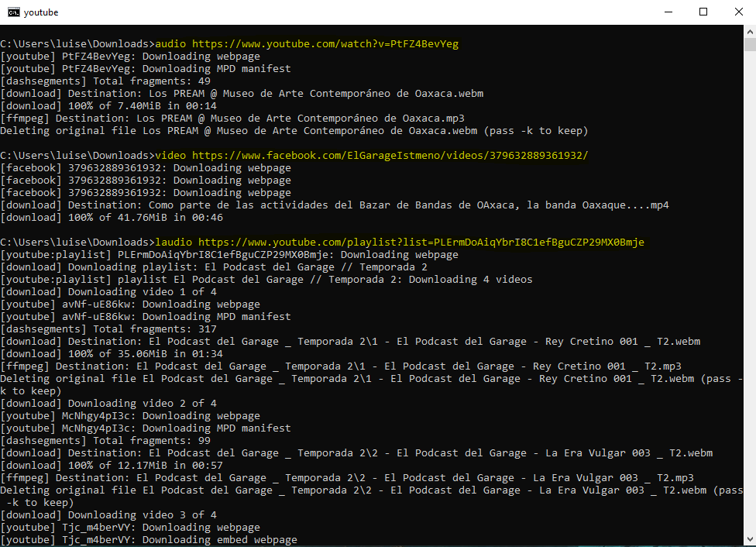Click 'Deleting original file Los PREAM' line
The image size is (756, 547).
(294, 131)
